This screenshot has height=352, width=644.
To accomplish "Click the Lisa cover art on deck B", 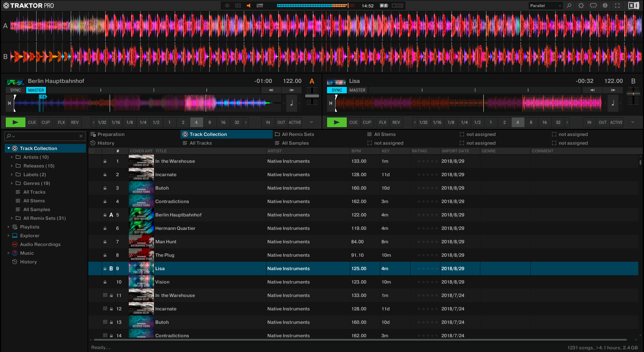I will click(x=336, y=82).
